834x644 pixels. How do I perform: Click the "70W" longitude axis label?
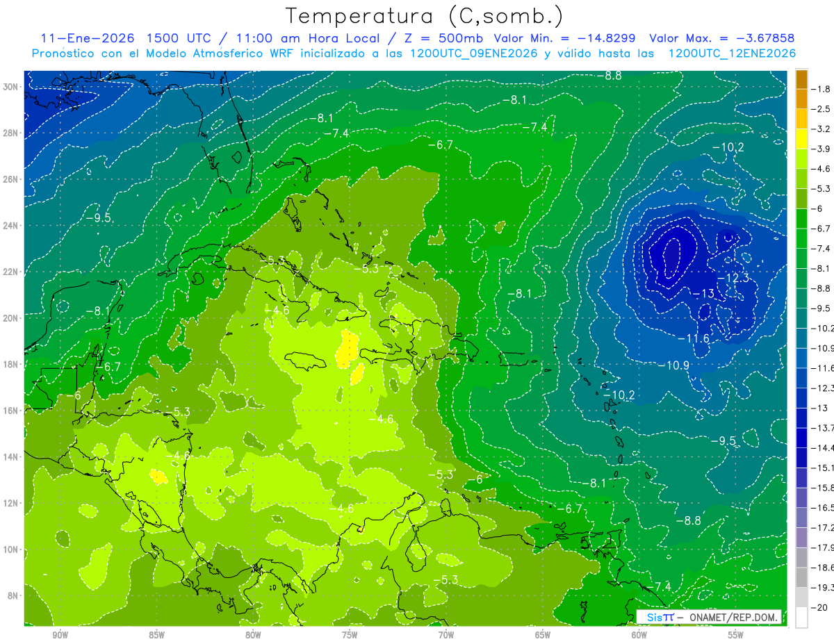tap(446, 635)
